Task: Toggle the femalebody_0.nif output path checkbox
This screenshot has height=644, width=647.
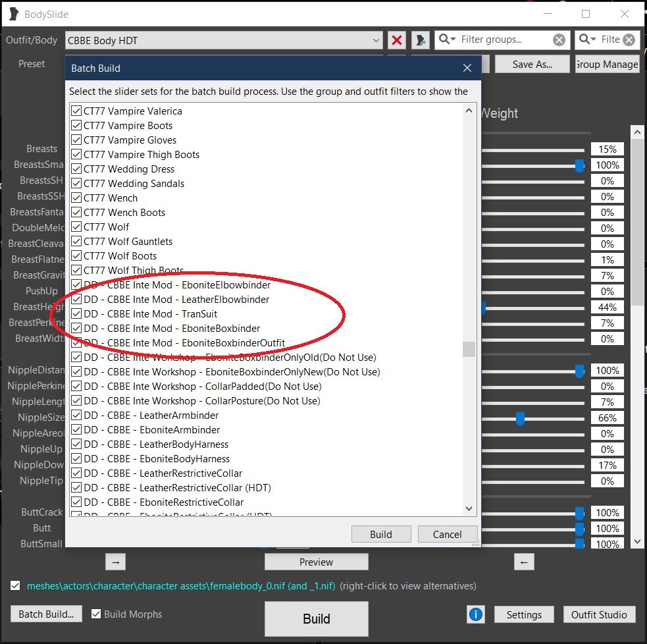Action: 15,585
